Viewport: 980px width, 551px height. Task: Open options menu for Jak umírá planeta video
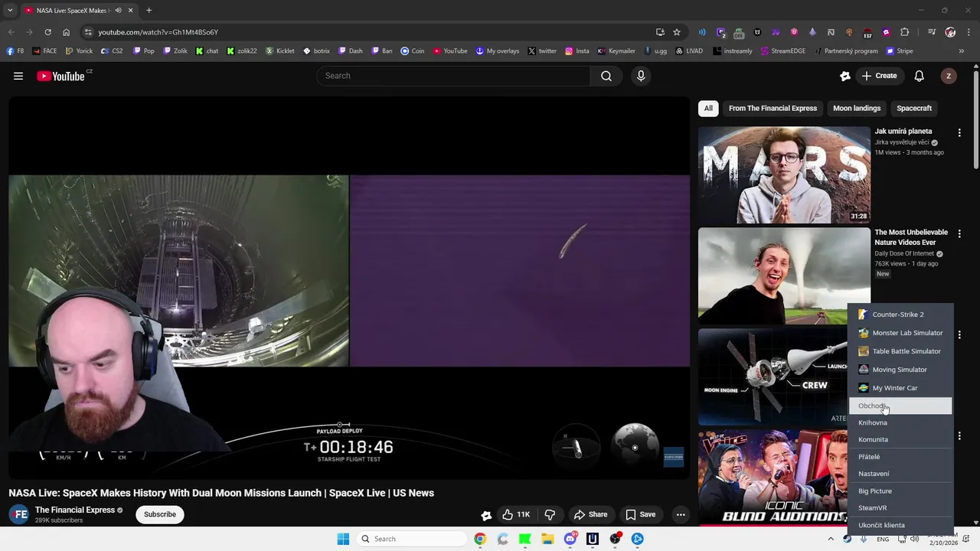[x=959, y=132]
